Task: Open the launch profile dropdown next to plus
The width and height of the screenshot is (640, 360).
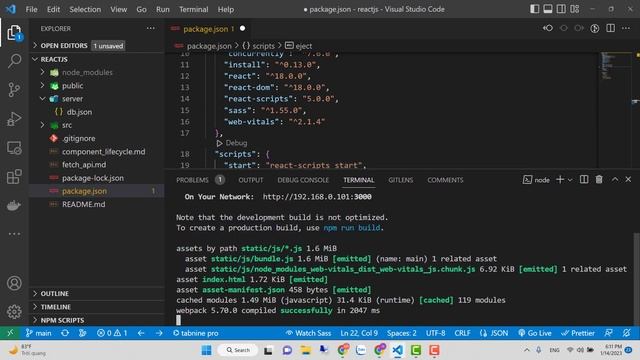Action: click(570, 180)
